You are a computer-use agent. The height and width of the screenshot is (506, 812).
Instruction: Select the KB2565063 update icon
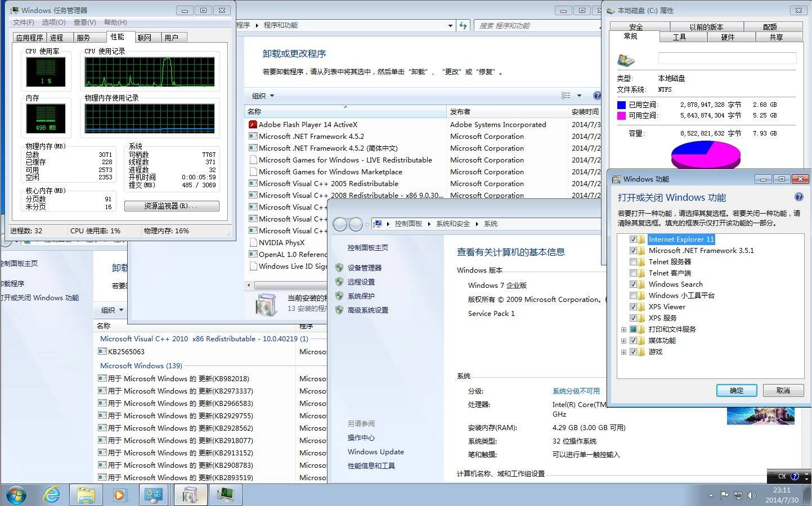pyautogui.click(x=102, y=352)
